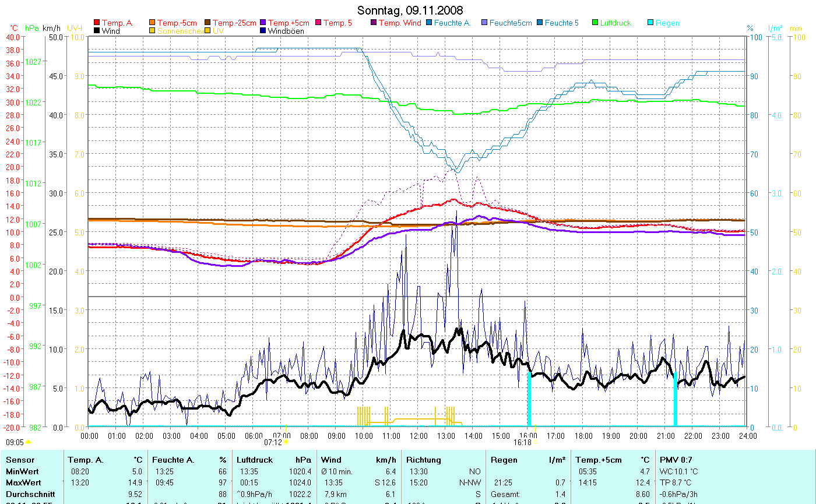Click the Feuchte A. legend label
816x504 pixels.
coord(452,23)
